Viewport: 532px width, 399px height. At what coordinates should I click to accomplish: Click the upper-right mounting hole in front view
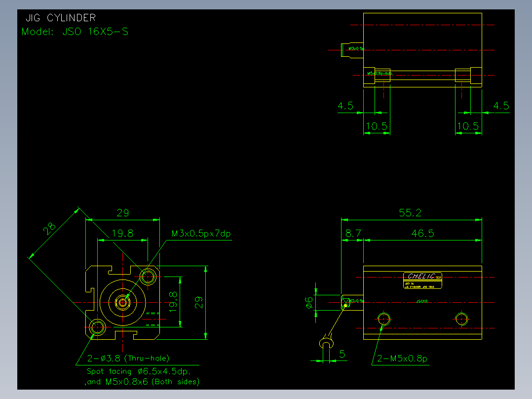coord(148,277)
